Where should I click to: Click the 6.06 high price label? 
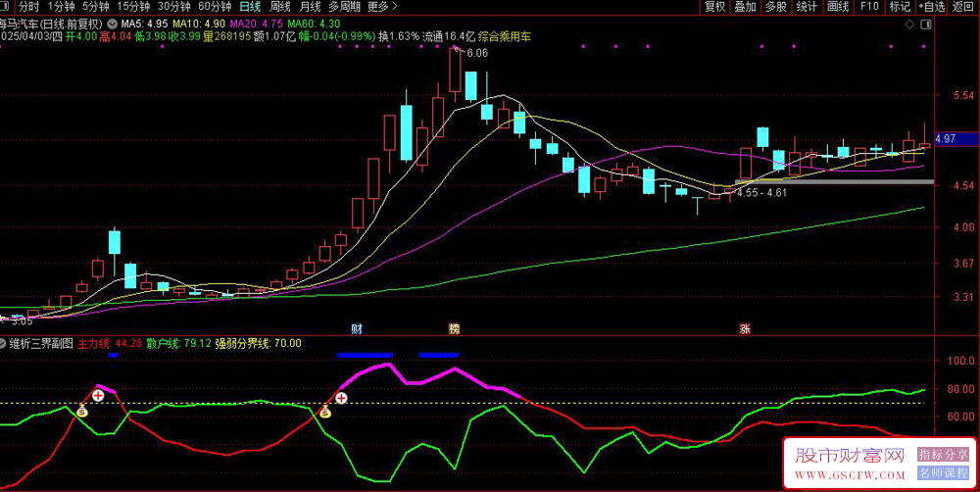[477, 53]
